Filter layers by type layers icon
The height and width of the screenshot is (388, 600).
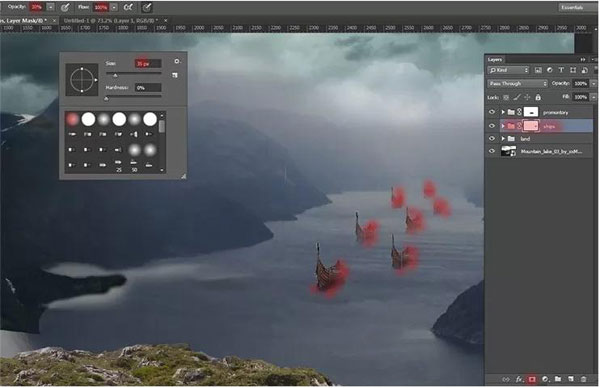click(x=561, y=70)
